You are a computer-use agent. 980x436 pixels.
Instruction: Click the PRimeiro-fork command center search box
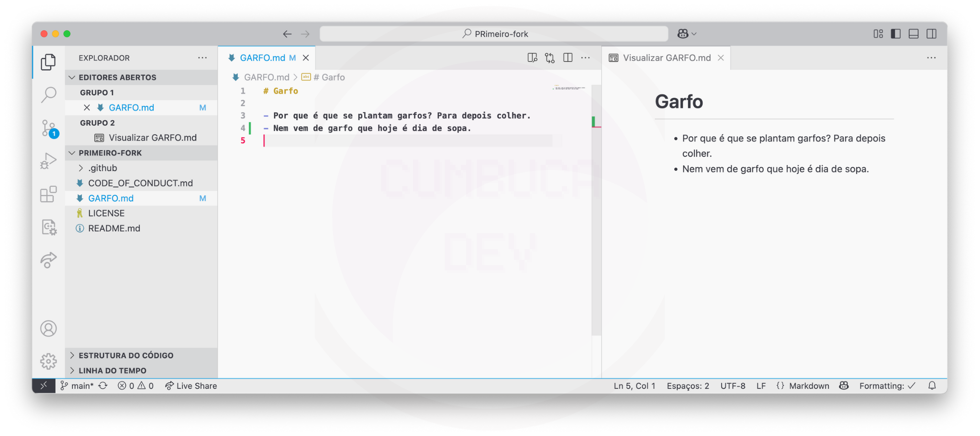[x=494, y=34]
